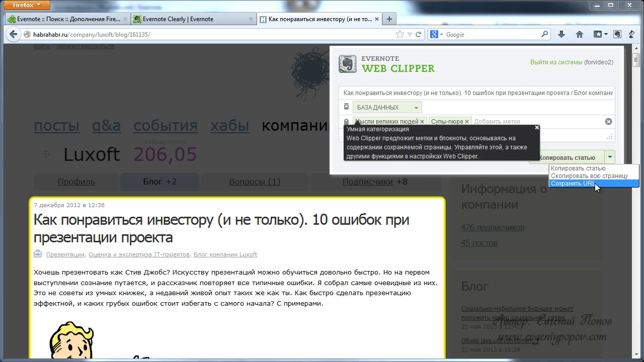
Task: Toggle the clip-type arrow dropdown
Action: coord(610,157)
